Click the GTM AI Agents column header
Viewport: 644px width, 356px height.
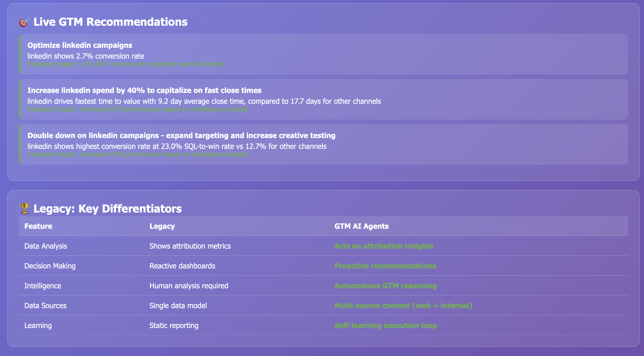pyautogui.click(x=361, y=226)
